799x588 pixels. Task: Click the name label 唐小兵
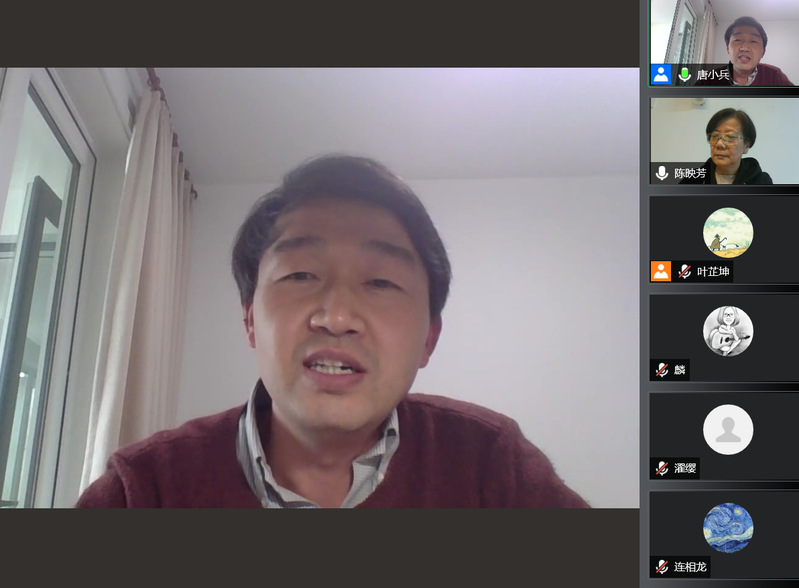pyautogui.click(x=713, y=75)
